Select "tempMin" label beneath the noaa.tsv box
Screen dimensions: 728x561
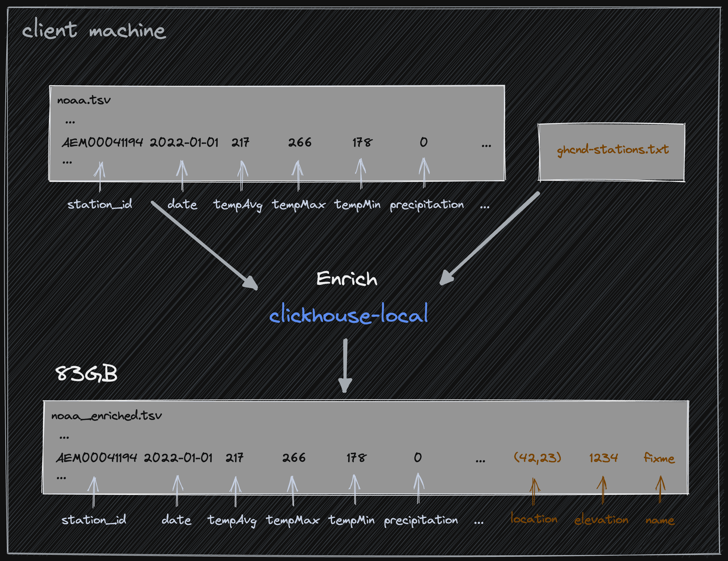pos(357,205)
